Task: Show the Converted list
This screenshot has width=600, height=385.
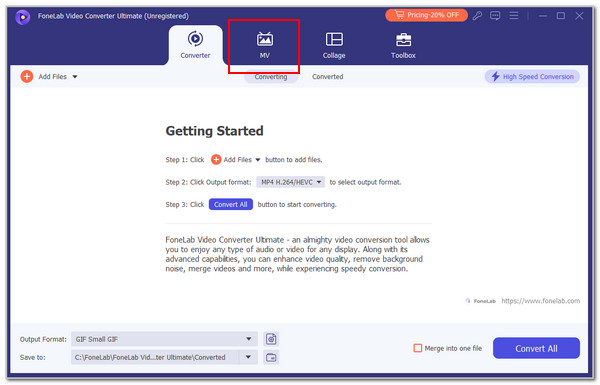Action: click(x=328, y=77)
